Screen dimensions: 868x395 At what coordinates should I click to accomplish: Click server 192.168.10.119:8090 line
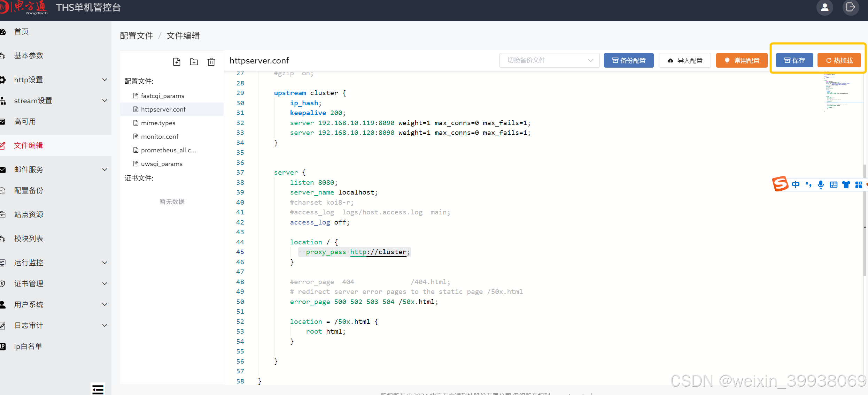pos(410,123)
